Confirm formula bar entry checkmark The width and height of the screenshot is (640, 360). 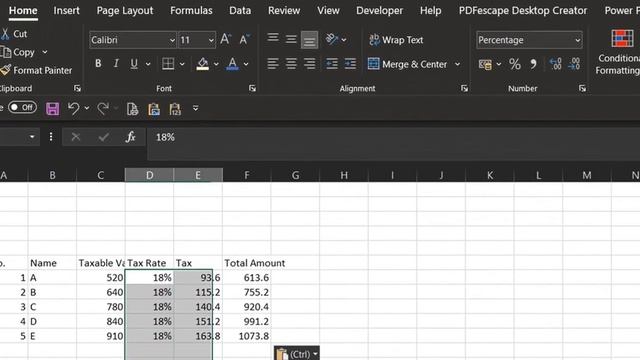pos(104,137)
